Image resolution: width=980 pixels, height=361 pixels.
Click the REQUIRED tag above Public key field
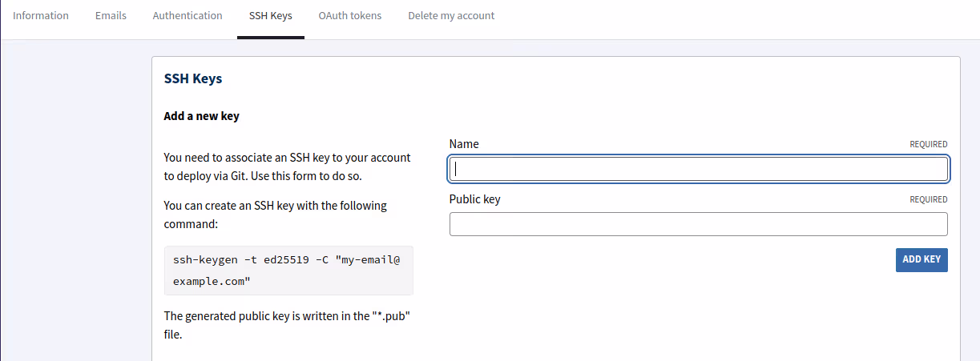[x=928, y=200]
